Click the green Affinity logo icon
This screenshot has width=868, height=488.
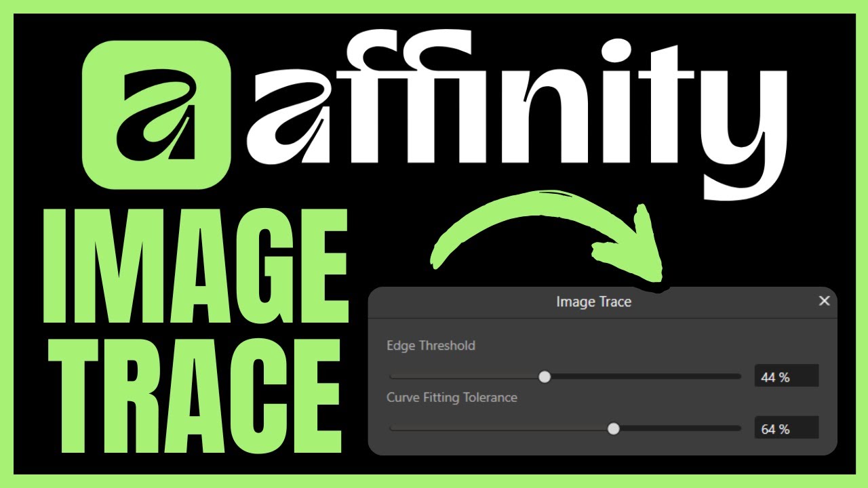coord(156,114)
